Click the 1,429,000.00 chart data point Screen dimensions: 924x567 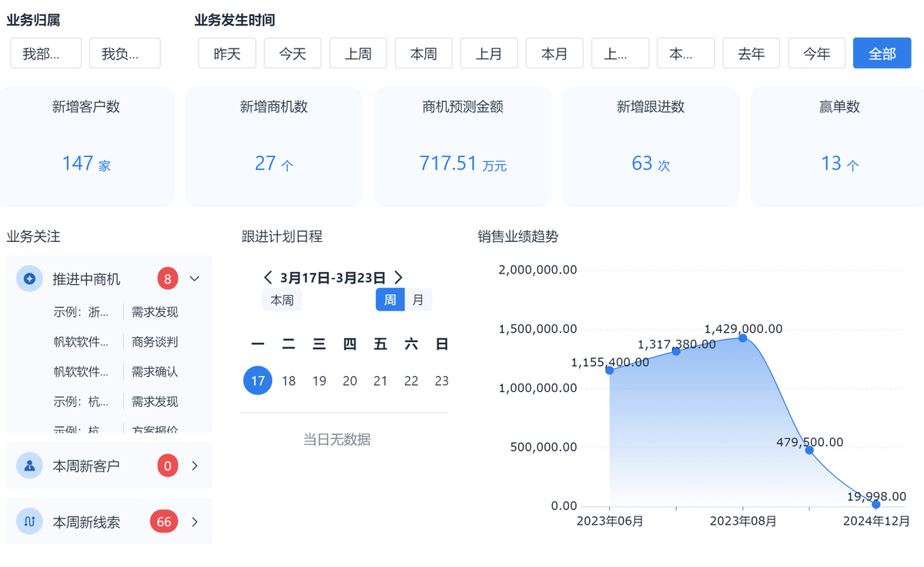pyautogui.click(x=742, y=337)
